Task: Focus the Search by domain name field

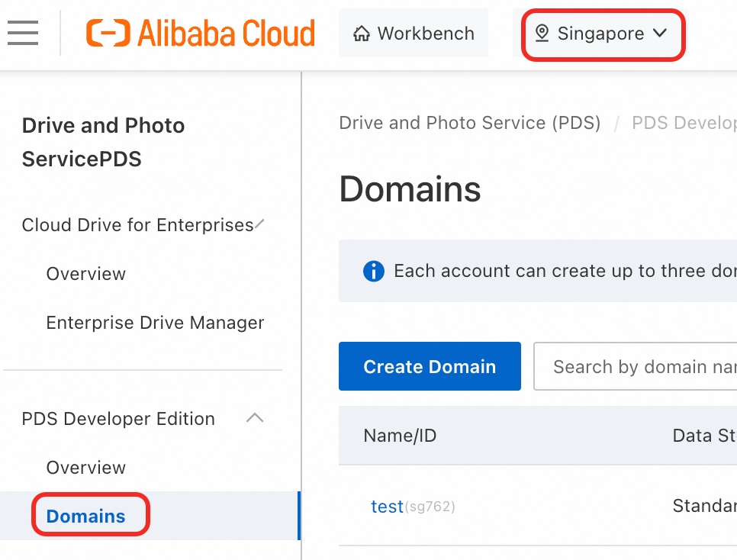Action: pos(635,366)
